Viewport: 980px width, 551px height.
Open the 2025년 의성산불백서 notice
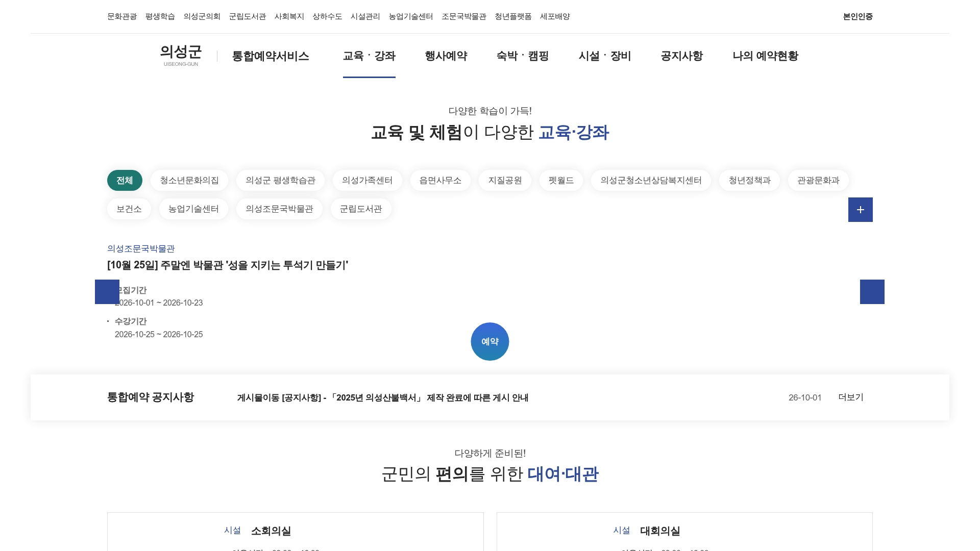tap(383, 398)
